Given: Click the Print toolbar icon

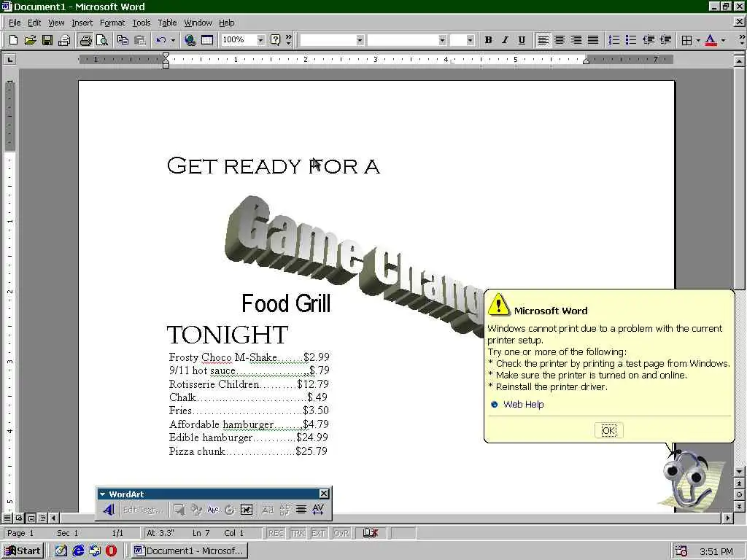Looking at the screenshot, I should coord(86,40).
